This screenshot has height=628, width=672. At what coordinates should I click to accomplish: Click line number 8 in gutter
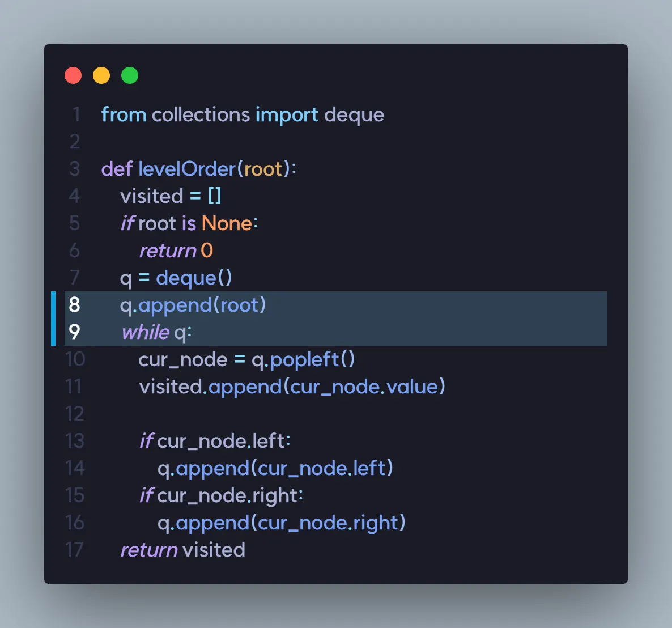point(75,305)
